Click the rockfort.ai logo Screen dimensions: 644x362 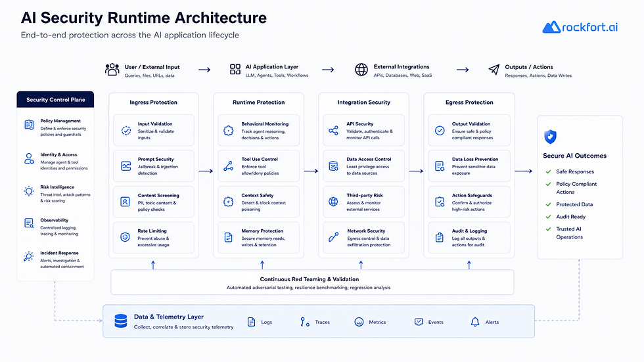580,27
